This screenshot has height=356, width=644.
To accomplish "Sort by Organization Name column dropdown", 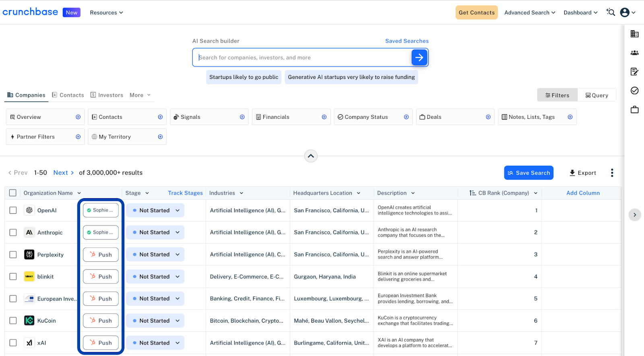I will point(79,193).
